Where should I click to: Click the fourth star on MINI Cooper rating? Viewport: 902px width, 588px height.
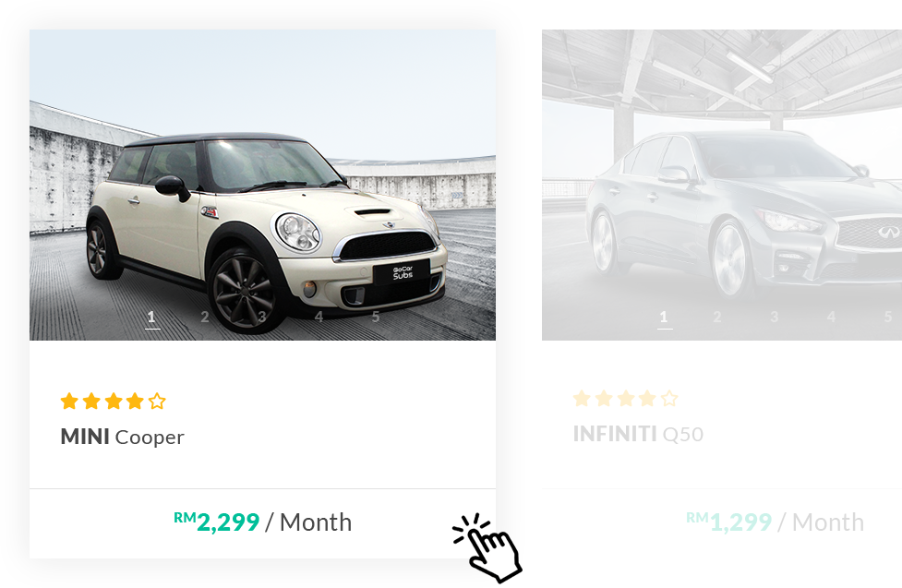135,401
